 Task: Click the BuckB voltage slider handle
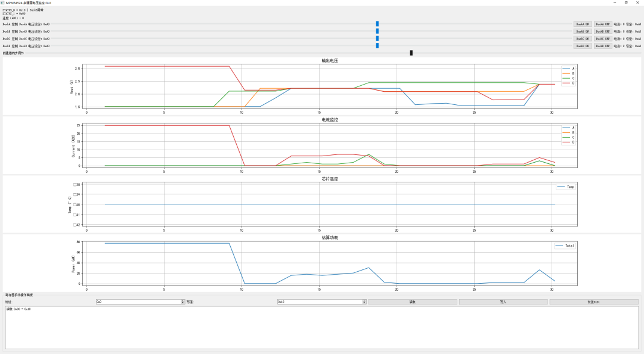[377, 31]
